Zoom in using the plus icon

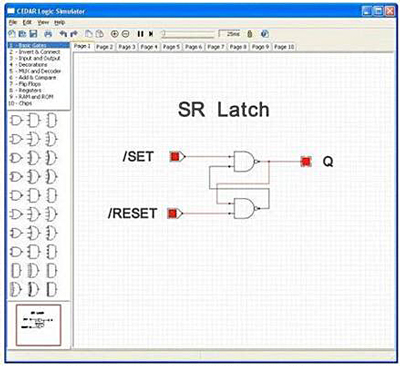(114, 34)
